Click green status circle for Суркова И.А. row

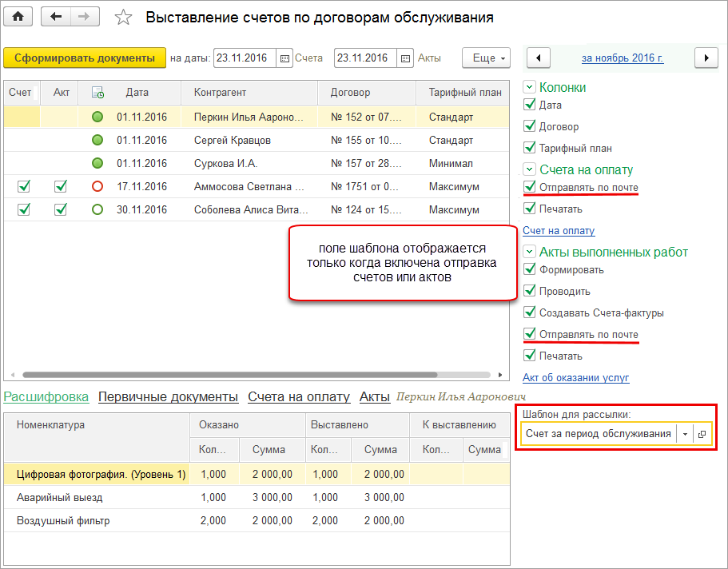[97, 163]
